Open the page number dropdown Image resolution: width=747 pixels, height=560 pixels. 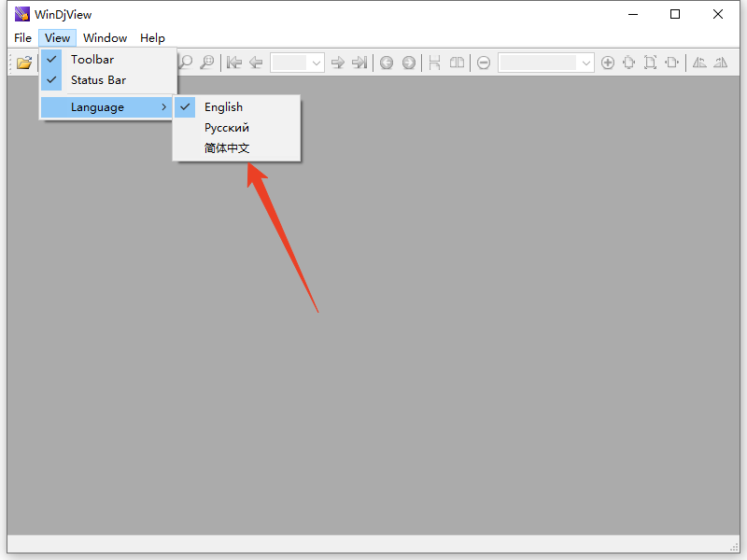pos(317,63)
